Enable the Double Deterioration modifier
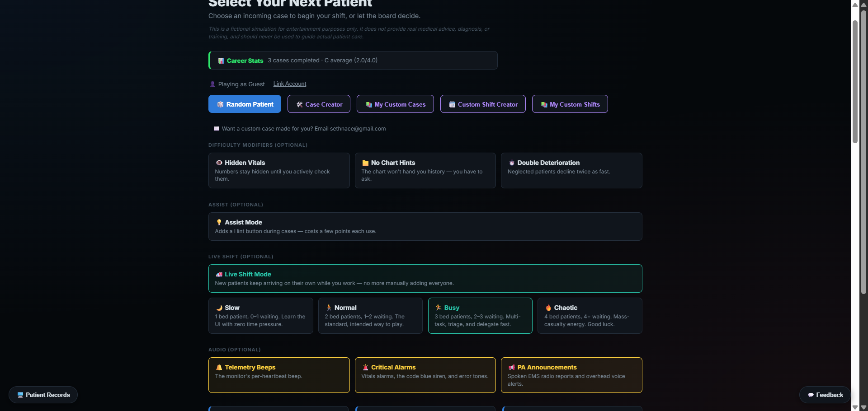Screen dimensions: 868x411 coord(571,170)
